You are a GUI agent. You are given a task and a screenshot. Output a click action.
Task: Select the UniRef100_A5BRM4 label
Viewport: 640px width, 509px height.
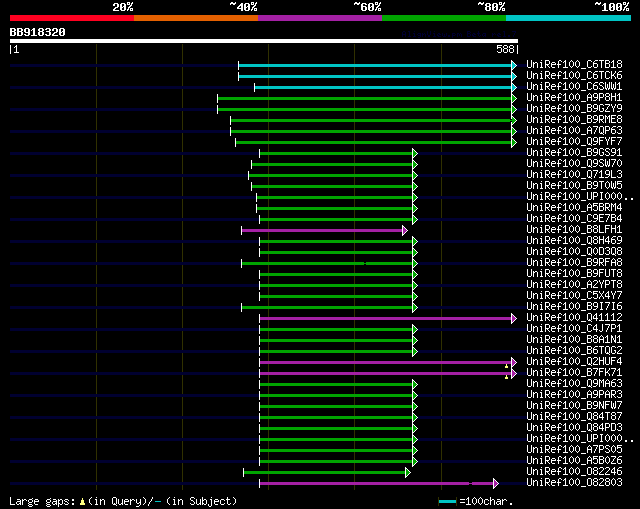pos(574,208)
